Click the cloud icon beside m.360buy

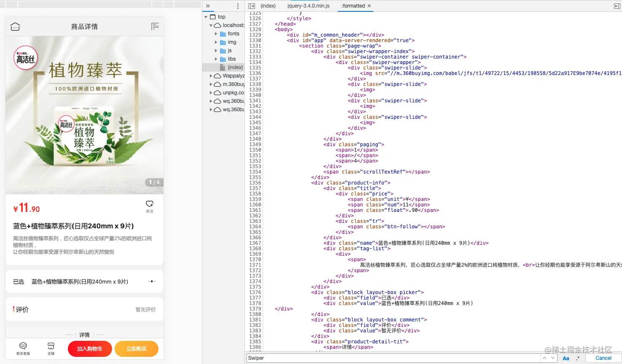pyautogui.click(x=217, y=84)
